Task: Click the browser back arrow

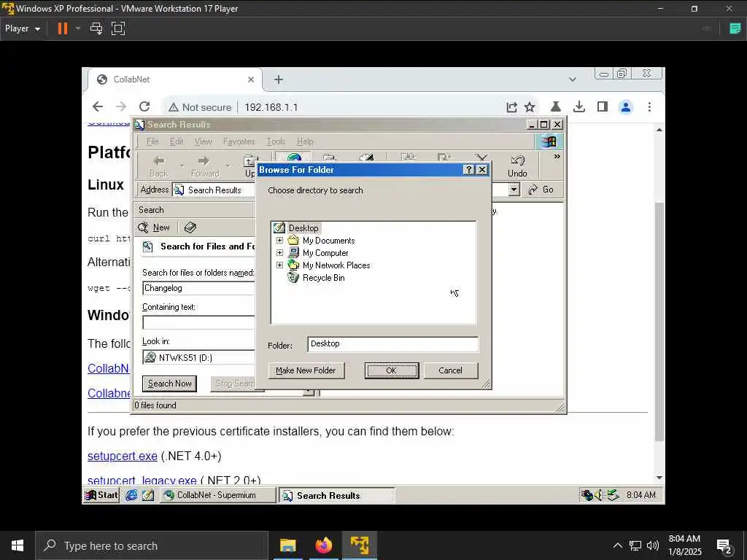Action: (x=98, y=106)
